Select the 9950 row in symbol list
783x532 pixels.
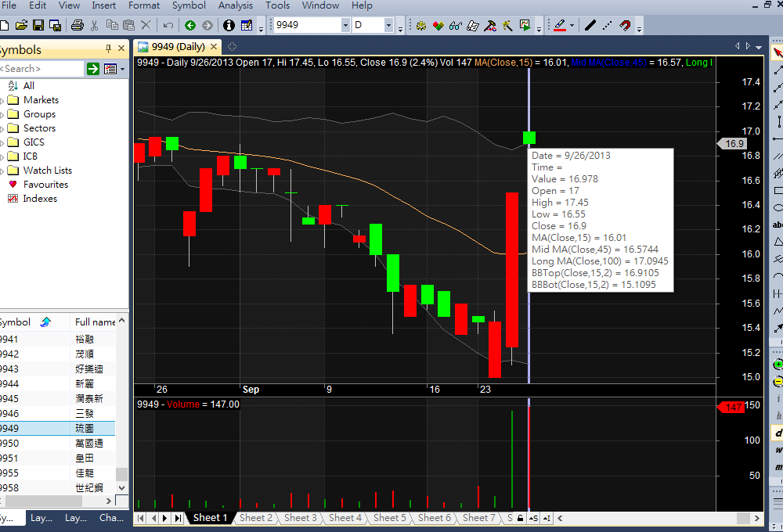57,444
